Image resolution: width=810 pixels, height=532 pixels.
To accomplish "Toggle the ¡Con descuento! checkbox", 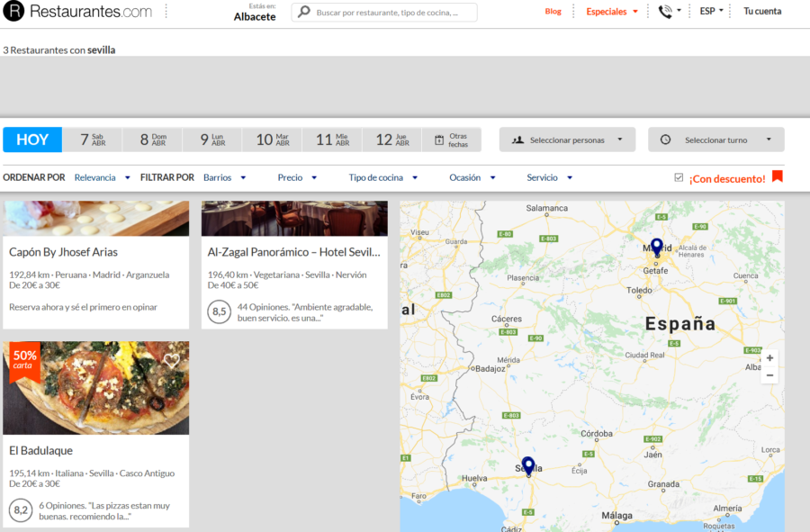I will 679,177.
